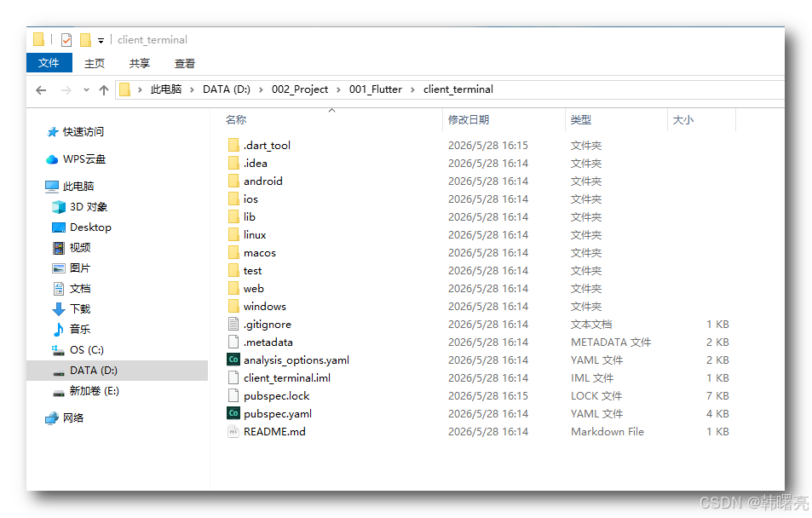Click client_terminal in the address bar
The height and width of the screenshot is (518, 812).
[458, 89]
